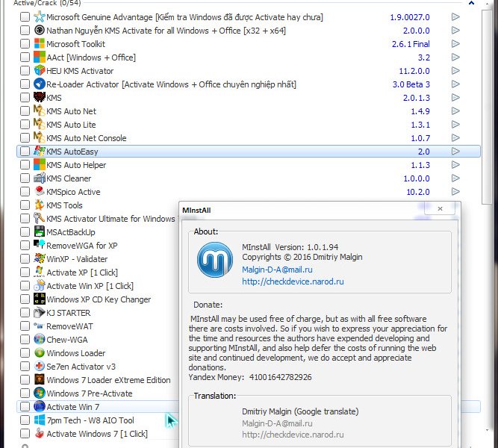Click the Windows 7 Loader eXtreme Edition icon
The height and width of the screenshot is (448, 498).
pos(40,380)
